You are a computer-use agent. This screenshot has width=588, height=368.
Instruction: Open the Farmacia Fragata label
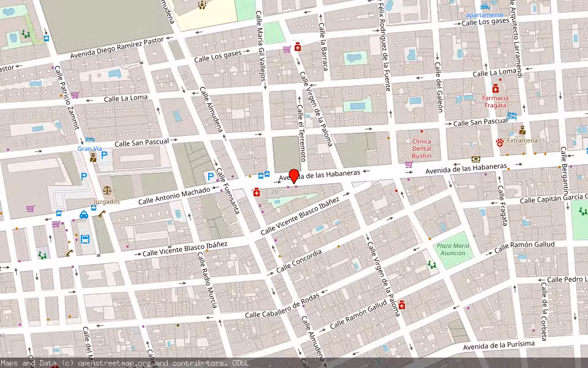tap(496, 102)
